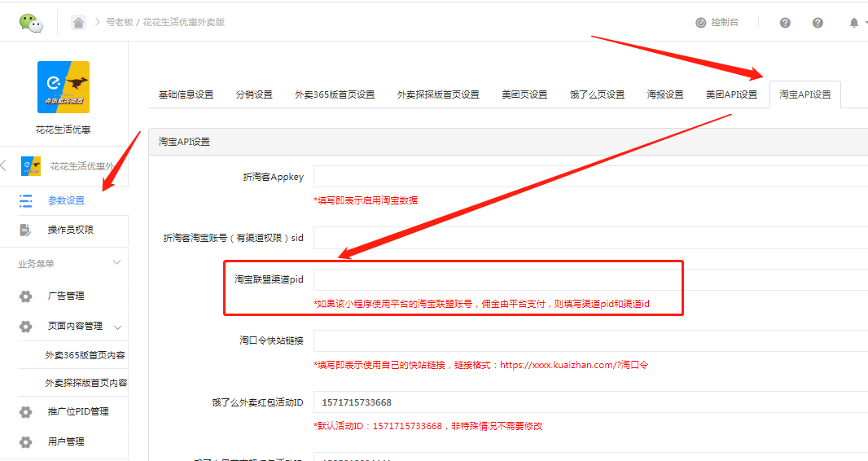Switch to 分销设置 tab
Viewport: 868px width, 461px height.
tap(254, 94)
